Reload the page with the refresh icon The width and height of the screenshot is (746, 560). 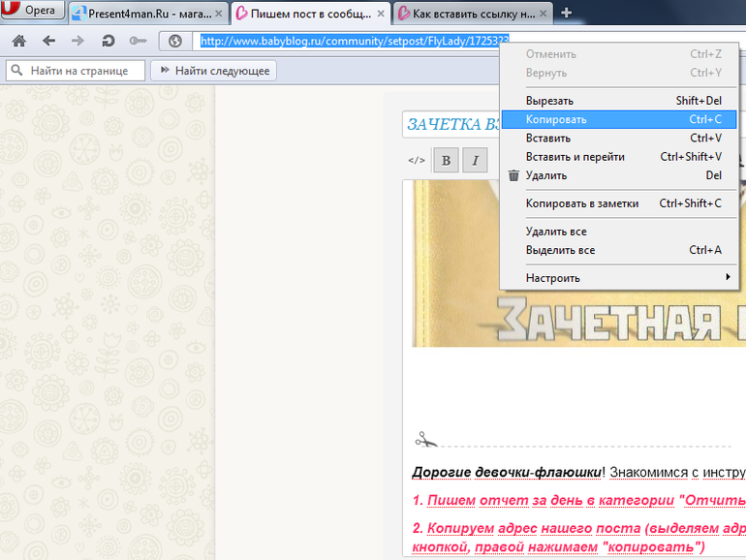(109, 41)
